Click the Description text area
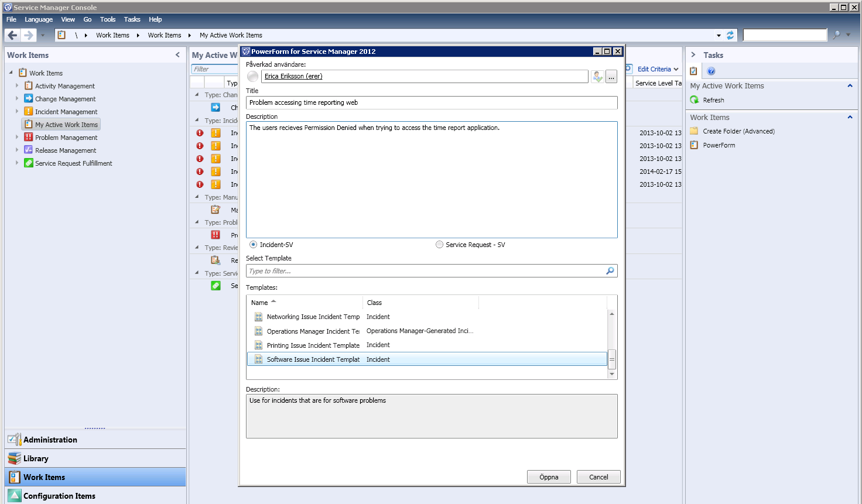This screenshot has width=862, height=504. 432,180
